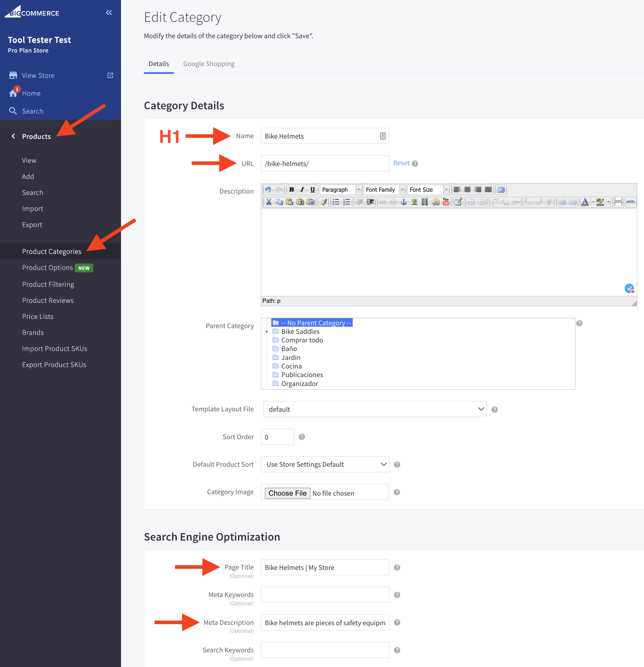Click the Home icon with notification badge
The height and width of the screenshot is (667, 644).
pos(14,93)
